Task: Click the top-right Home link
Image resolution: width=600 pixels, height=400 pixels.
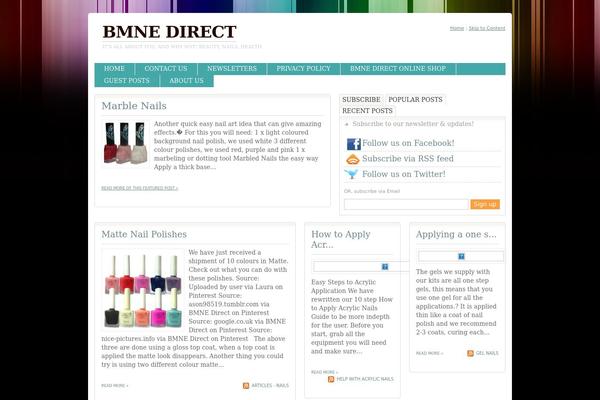Action: (x=457, y=28)
